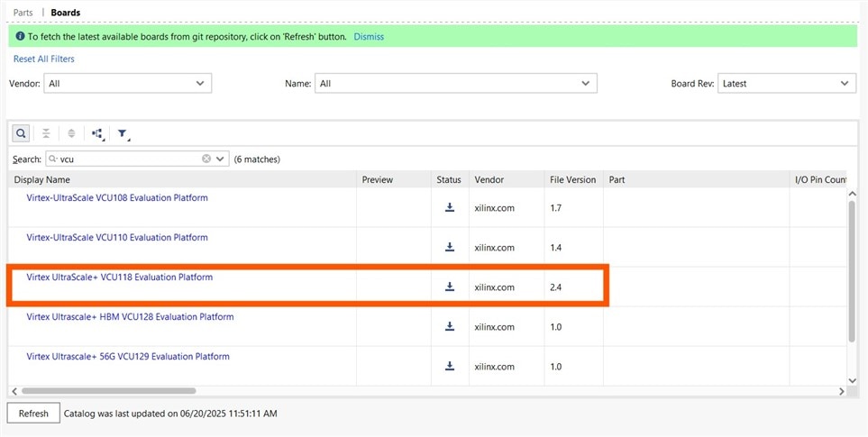Download the VCU129 board files
Screen dimensions: 868x437
[450, 367]
